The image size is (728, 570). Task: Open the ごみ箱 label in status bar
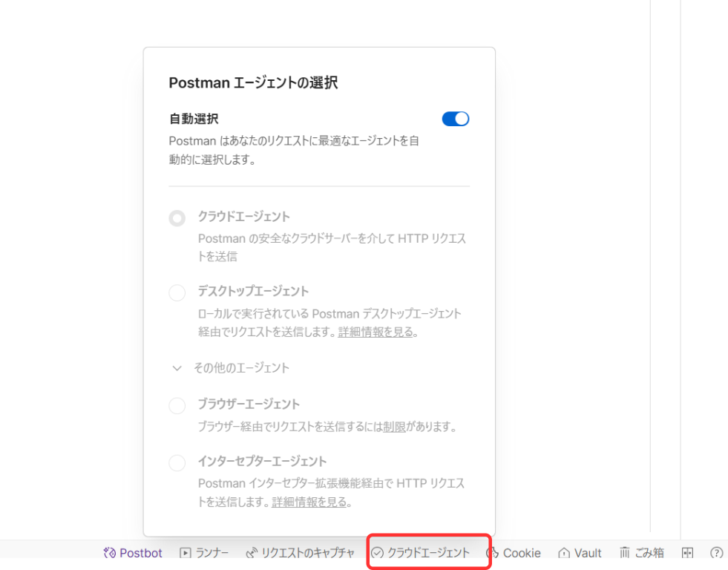(x=649, y=553)
